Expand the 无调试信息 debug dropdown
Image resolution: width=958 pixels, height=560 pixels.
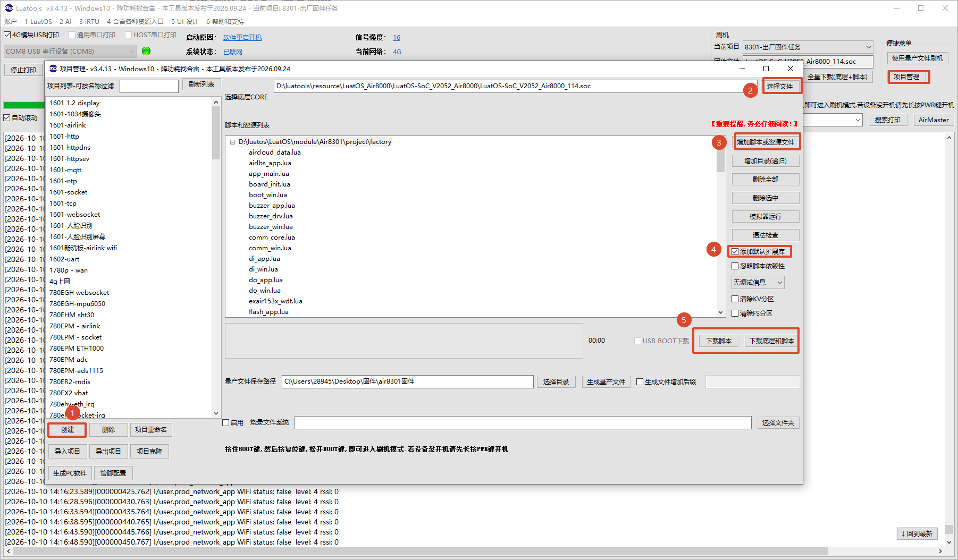tap(758, 283)
